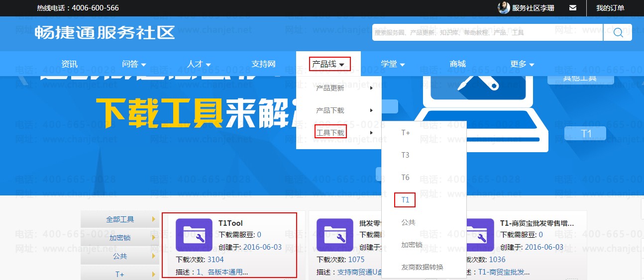Screen dimensions: 644x280
Task: Open the mail envelope icon
Action: [x=573, y=8]
